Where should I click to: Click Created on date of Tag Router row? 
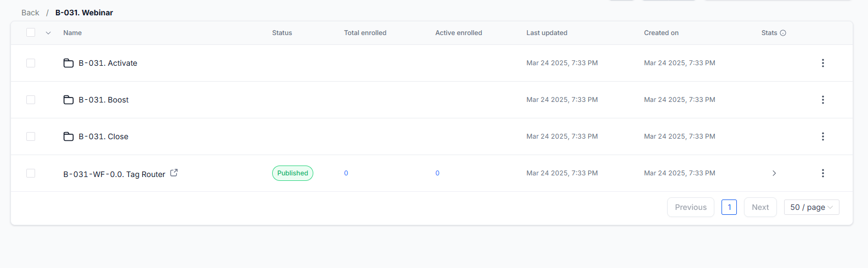680,173
